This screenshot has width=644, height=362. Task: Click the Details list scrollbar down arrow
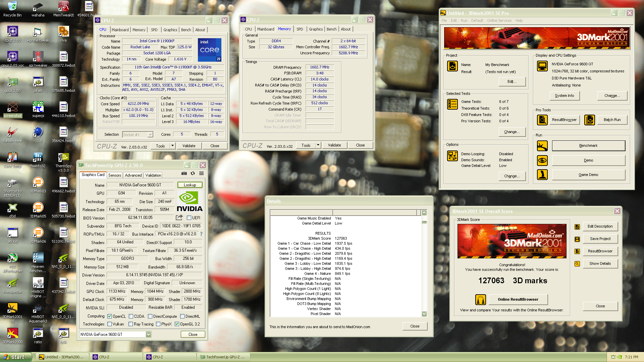coord(424,314)
